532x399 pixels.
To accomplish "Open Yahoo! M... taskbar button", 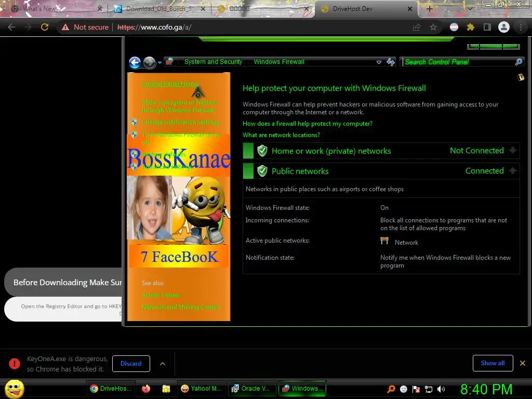I will [x=201, y=389].
